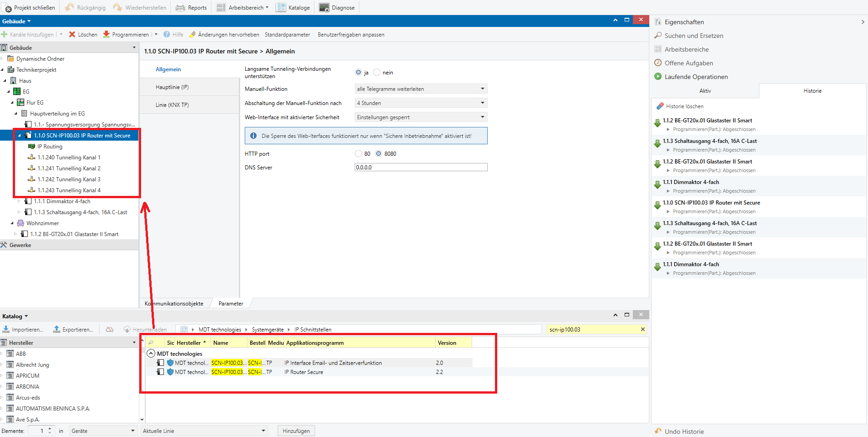Image resolution: width=868 pixels, height=437 pixels.
Task: Switch to the Aktiv operations tab
Action: 705,91
